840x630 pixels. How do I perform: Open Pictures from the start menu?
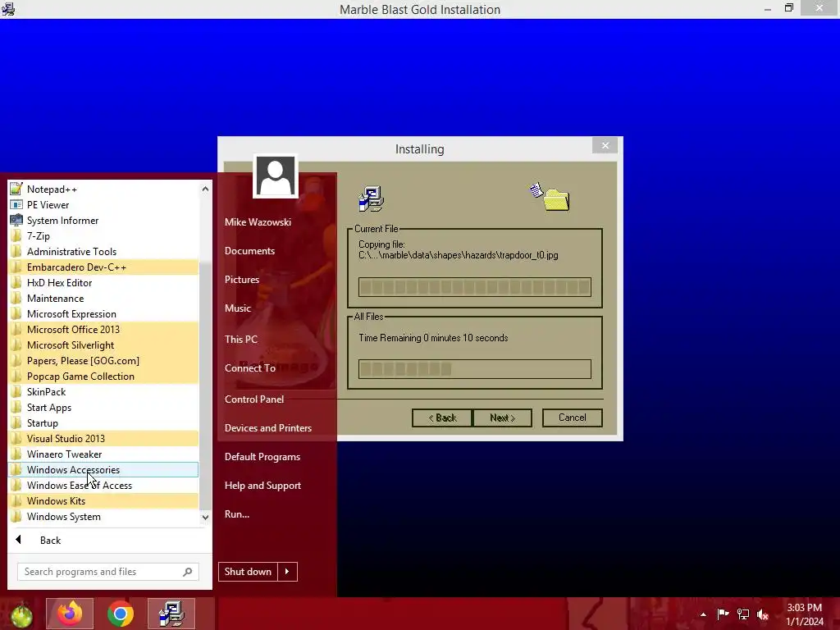[242, 279]
